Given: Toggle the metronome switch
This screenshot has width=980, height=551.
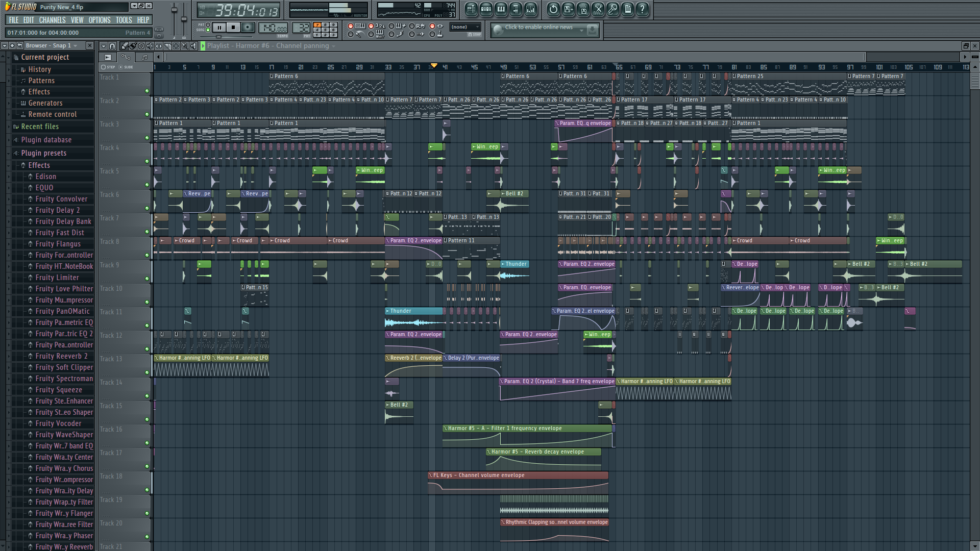Looking at the screenshot, I should click(351, 34).
